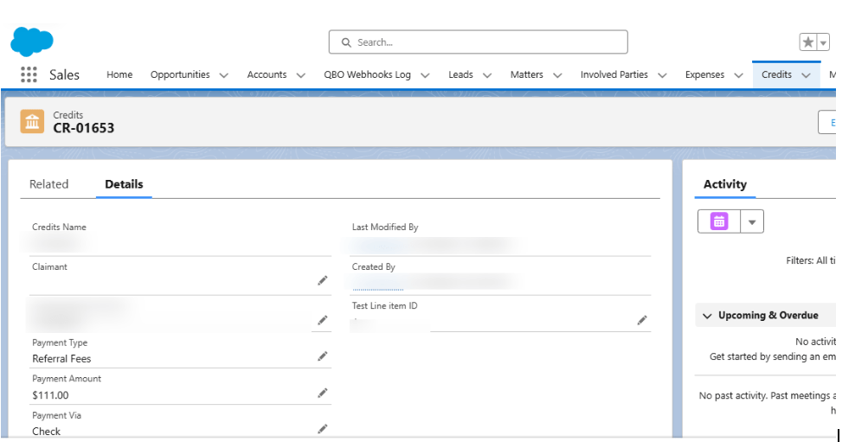Open the Expenses tab
Screen dimensions: 868x442
704,74
